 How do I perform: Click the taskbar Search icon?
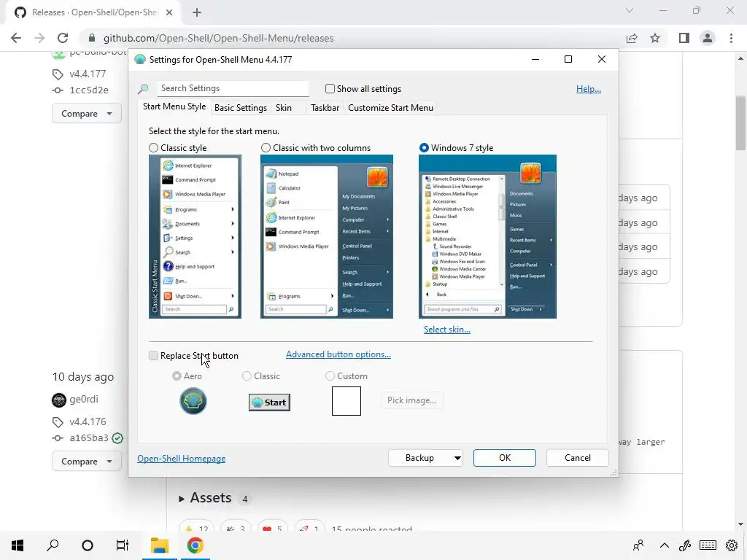tap(53, 545)
